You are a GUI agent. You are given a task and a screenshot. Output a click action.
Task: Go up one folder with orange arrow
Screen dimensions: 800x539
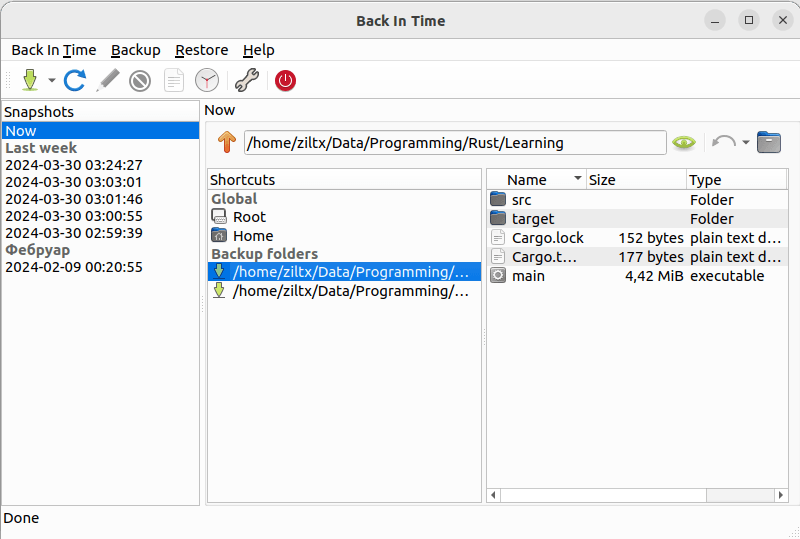point(226,143)
